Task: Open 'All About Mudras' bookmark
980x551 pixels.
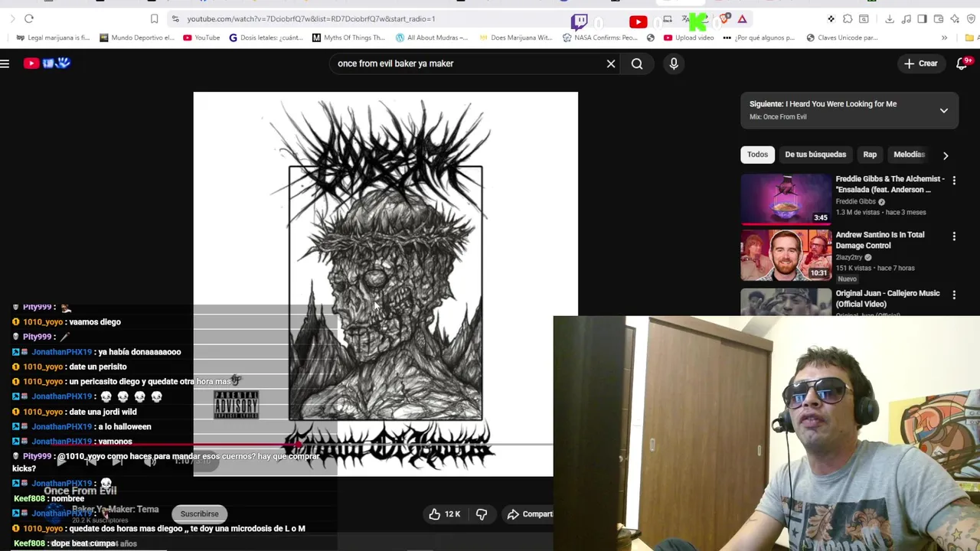Action: pyautogui.click(x=433, y=37)
